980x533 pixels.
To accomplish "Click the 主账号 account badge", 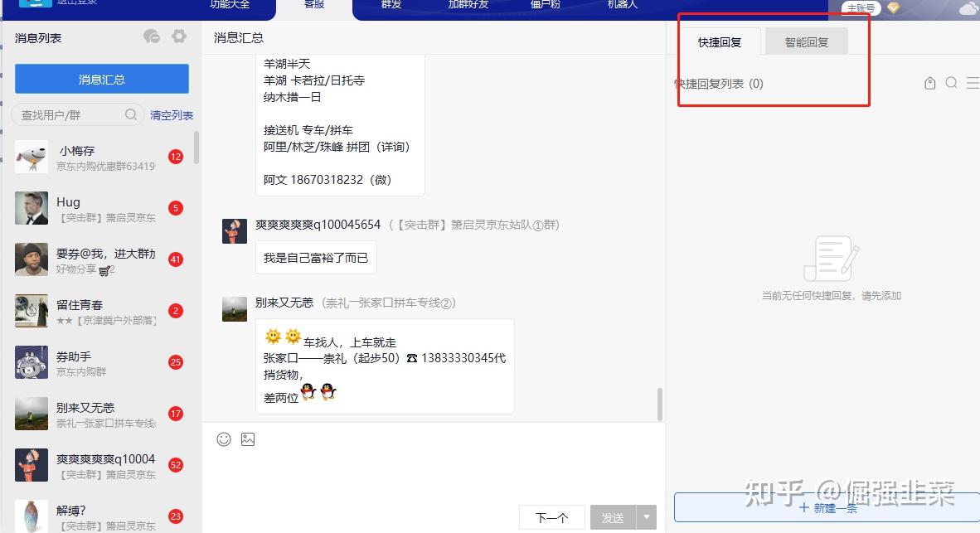I will (861, 7).
